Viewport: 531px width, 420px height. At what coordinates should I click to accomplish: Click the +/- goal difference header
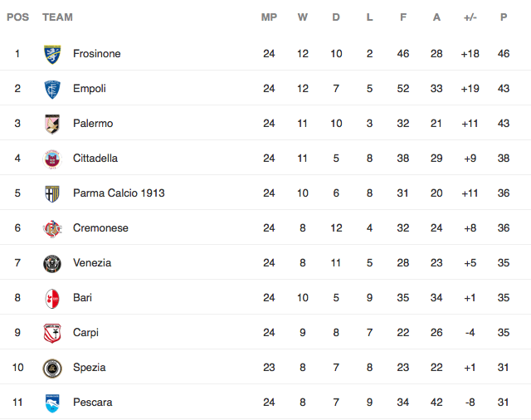pos(470,17)
